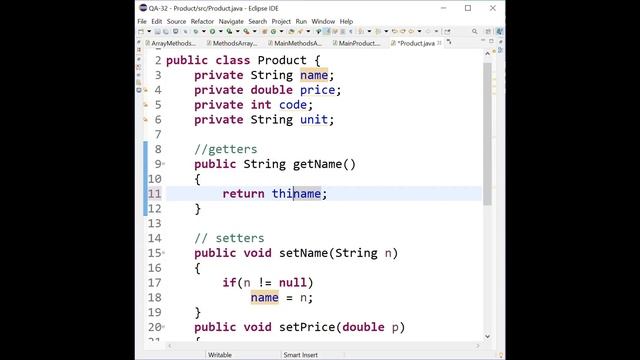
Task: Click the Writable status bar field
Action: click(220, 355)
